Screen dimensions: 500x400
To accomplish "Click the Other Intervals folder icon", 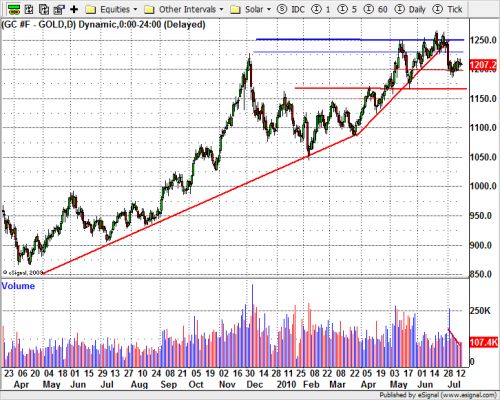I will (x=149, y=9).
